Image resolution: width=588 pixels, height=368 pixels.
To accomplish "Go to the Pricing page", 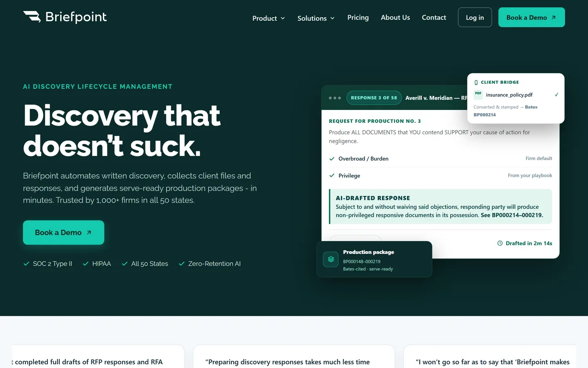I will point(358,17).
